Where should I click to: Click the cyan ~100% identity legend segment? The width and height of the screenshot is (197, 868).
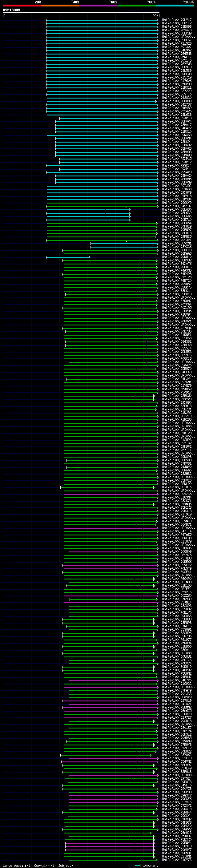pyautogui.click(x=175, y=6)
